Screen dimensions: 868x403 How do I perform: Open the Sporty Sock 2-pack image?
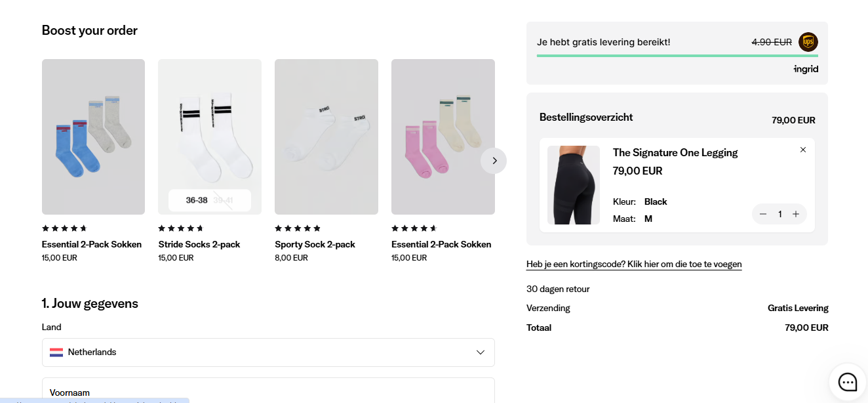326,137
